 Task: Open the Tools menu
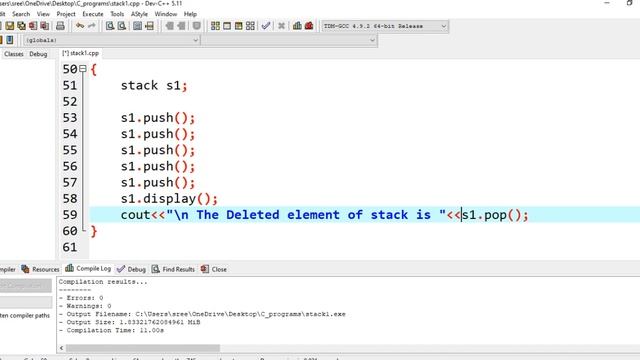[117, 14]
